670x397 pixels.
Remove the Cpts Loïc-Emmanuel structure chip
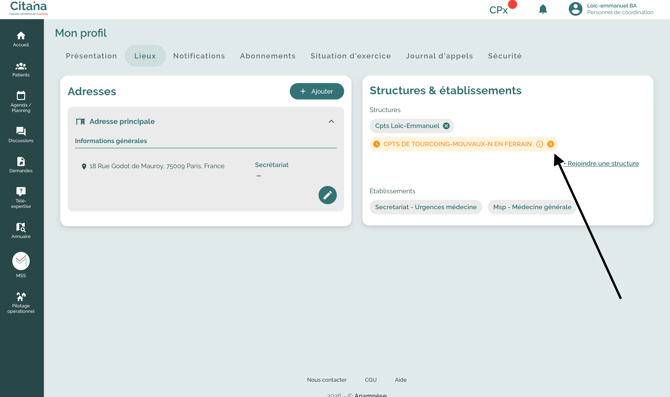446,126
